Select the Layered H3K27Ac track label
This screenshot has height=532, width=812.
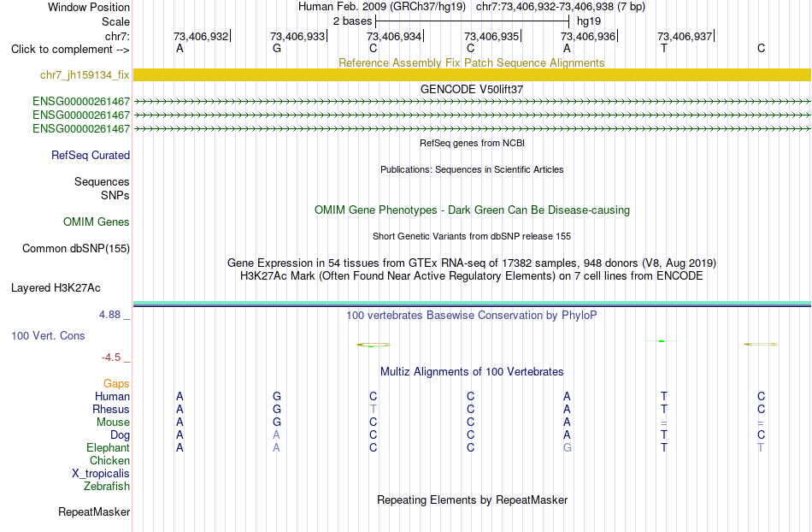(56, 287)
